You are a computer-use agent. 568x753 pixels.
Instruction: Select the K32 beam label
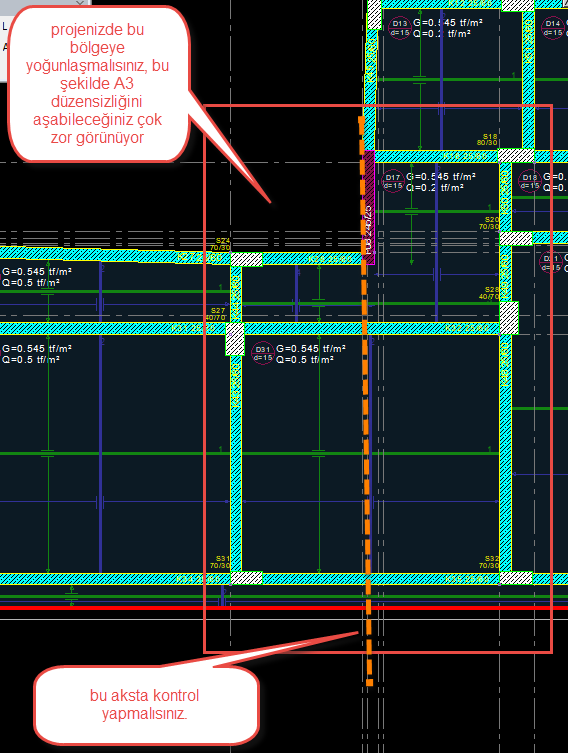pos(467,328)
